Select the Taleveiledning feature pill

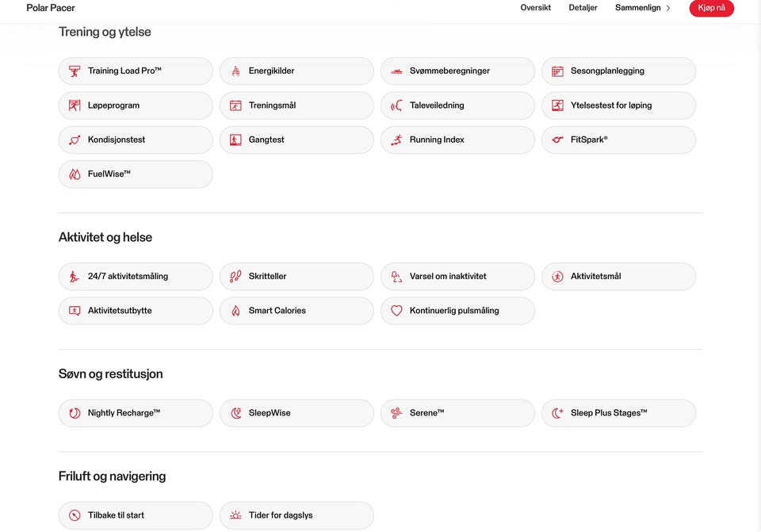[457, 105]
